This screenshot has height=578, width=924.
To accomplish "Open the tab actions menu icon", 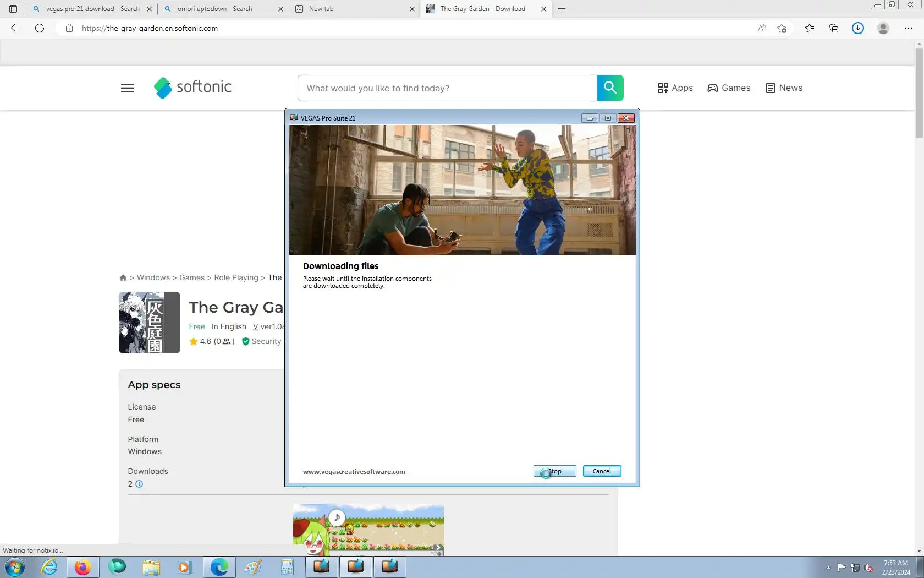I will pyautogui.click(x=13, y=9).
